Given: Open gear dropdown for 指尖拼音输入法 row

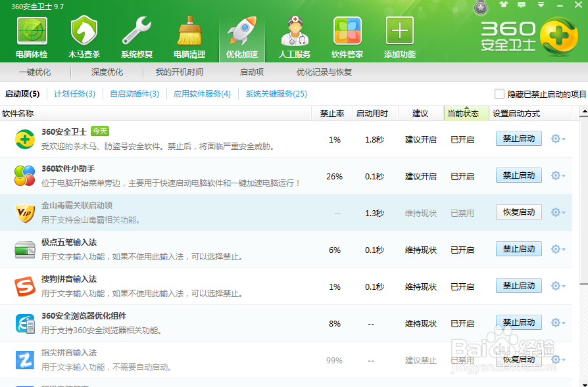Looking at the screenshot, I should [558, 359].
